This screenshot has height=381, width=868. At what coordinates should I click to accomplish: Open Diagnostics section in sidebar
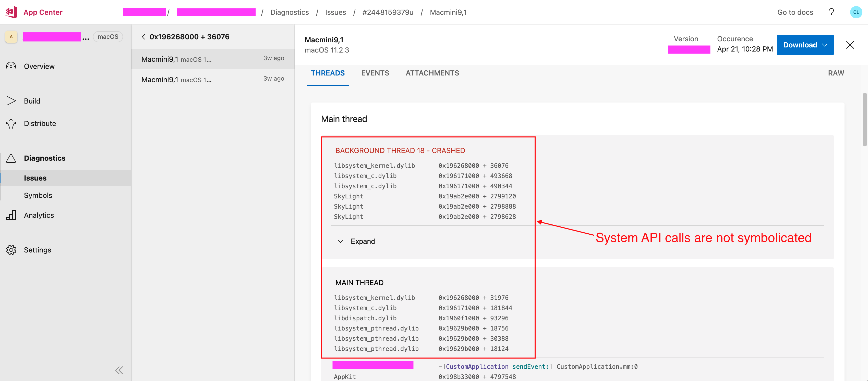point(44,158)
